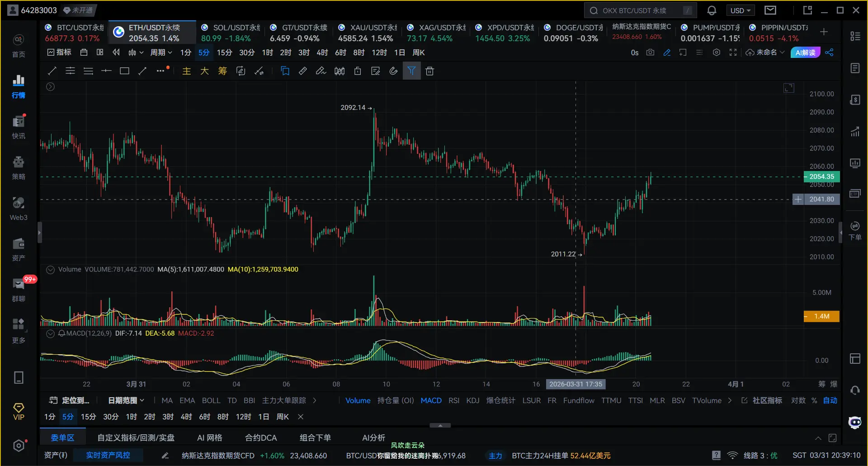Open the Web3 sidebar icon
The height and width of the screenshot is (466, 868).
pos(19,209)
